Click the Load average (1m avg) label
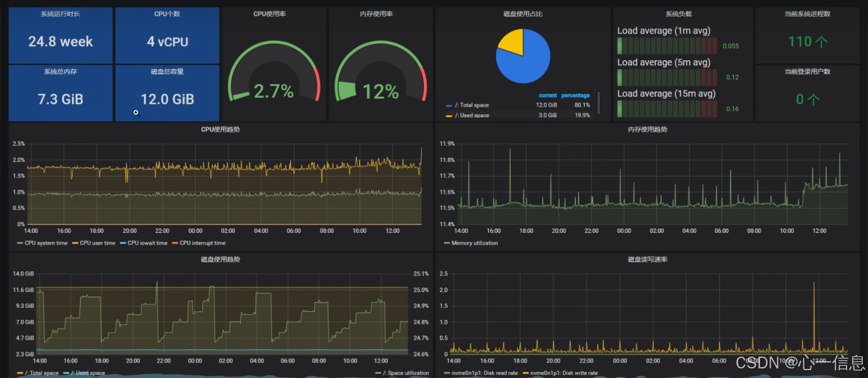This screenshot has width=868, height=378. [664, 30]
